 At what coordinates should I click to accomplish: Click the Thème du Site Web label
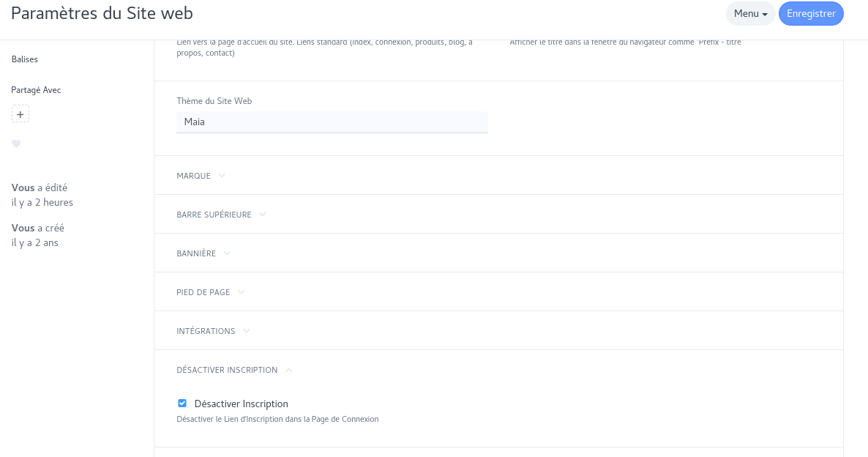tap(214, 101)
